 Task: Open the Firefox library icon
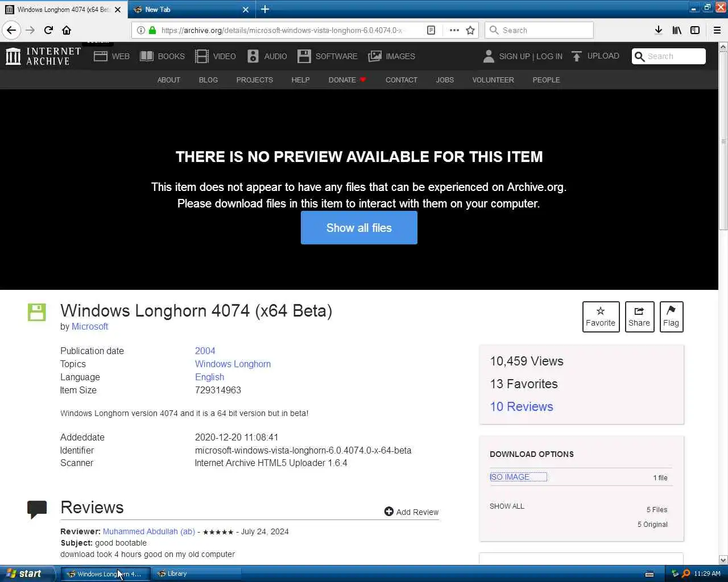[677, 30]
